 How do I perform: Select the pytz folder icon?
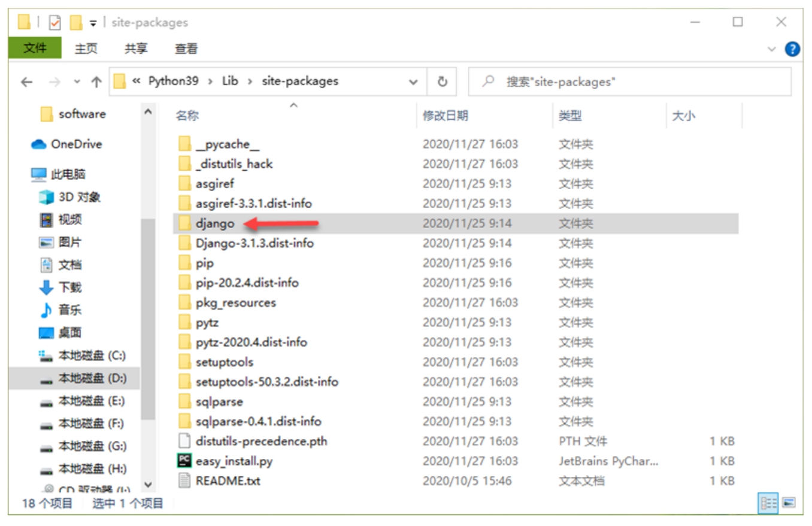tap(185, 322)
